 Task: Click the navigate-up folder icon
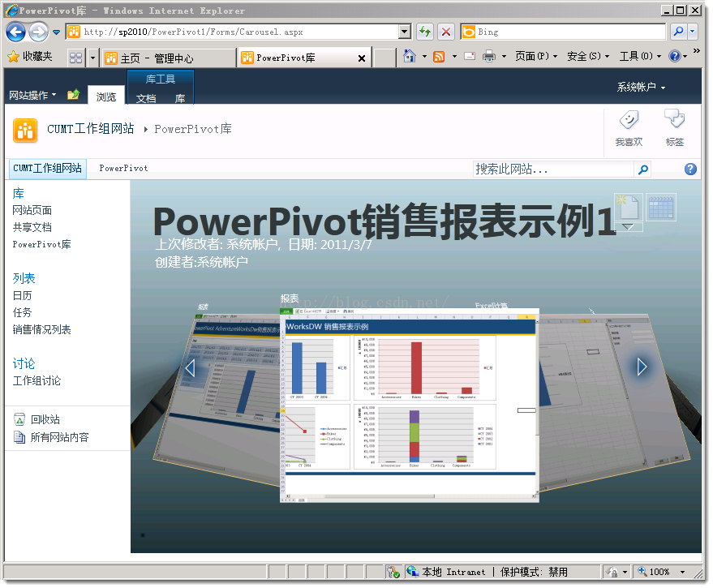point(74,94)
